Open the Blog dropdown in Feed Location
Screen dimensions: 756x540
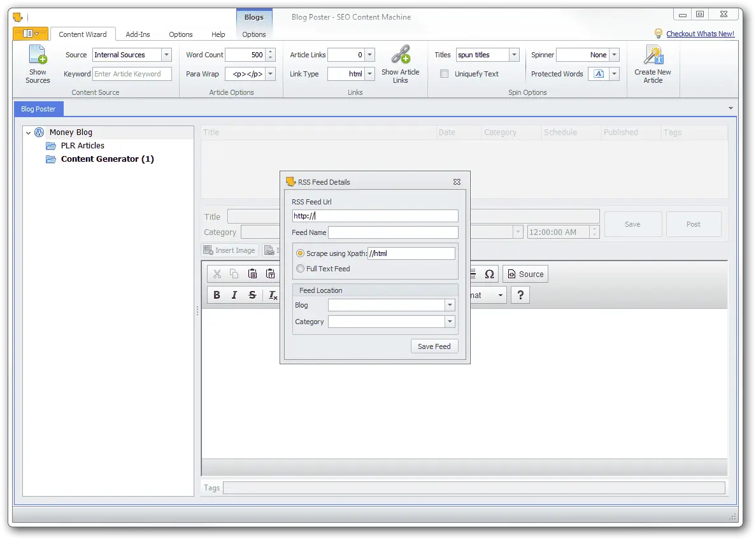click(450, 305)
